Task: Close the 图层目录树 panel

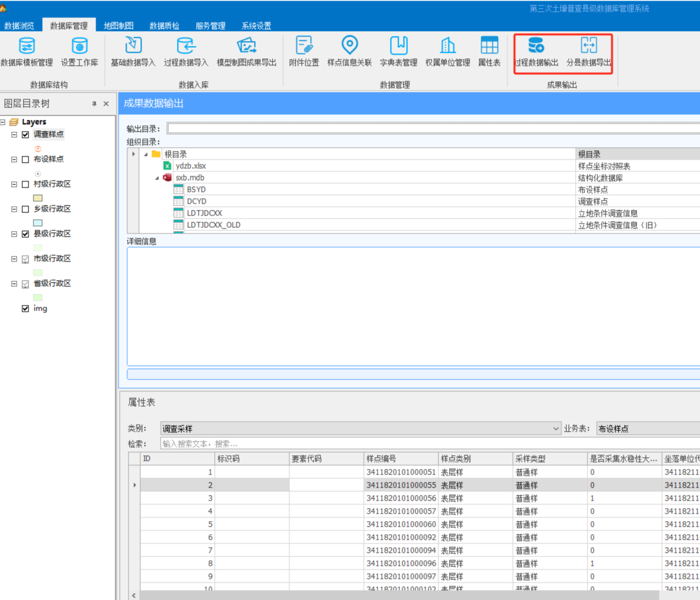Action: click(x=106, y=104)
